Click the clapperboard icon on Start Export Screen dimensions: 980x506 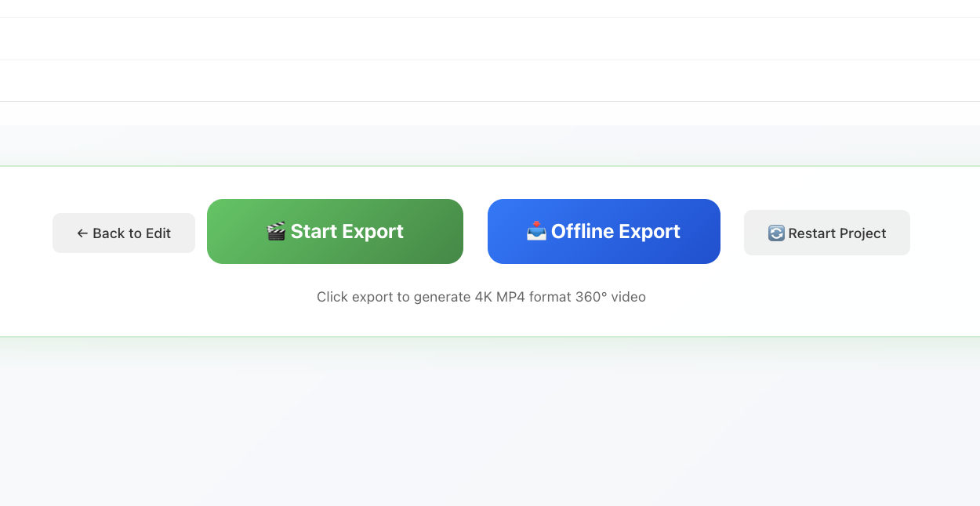pyautogui.click(x=276, y=232)
